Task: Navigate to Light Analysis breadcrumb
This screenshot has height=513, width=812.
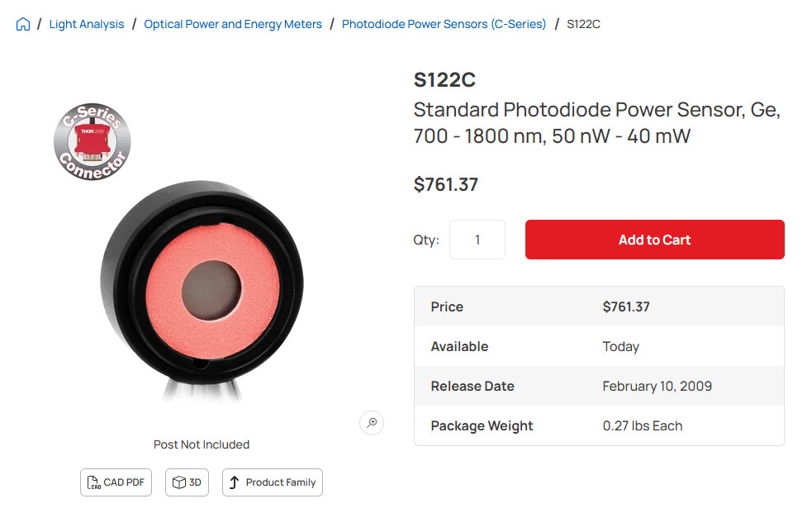Action: 87,24
